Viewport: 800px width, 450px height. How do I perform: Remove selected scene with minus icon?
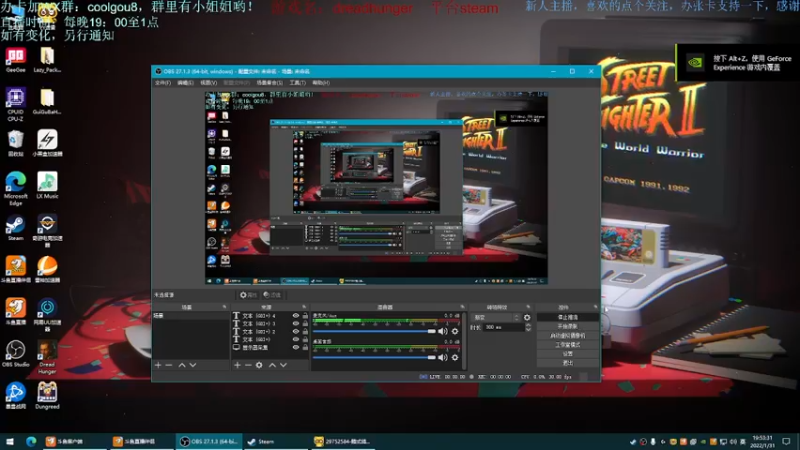click(169, 365)
